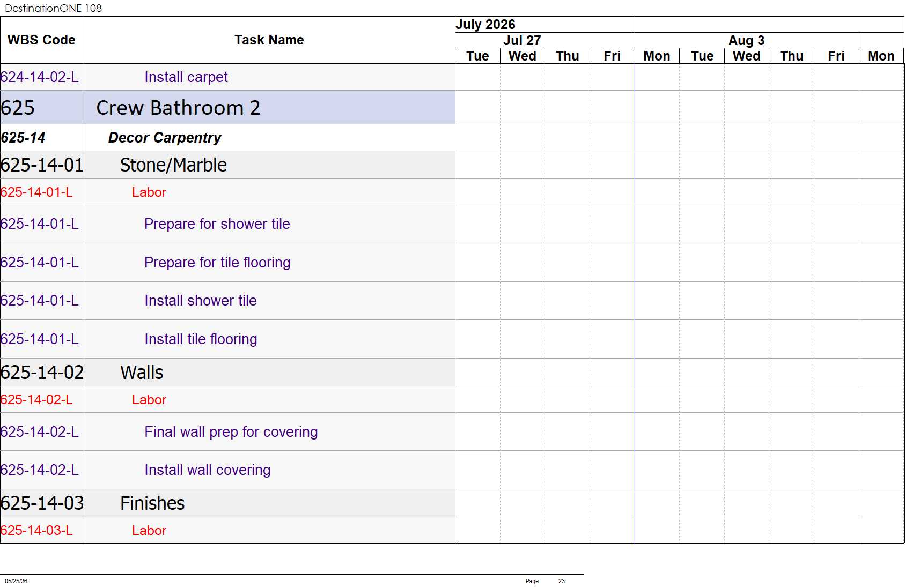Screen dimensions: 905x588
Task: Click the Mon header under Aug 3
Action: (657, 56)
